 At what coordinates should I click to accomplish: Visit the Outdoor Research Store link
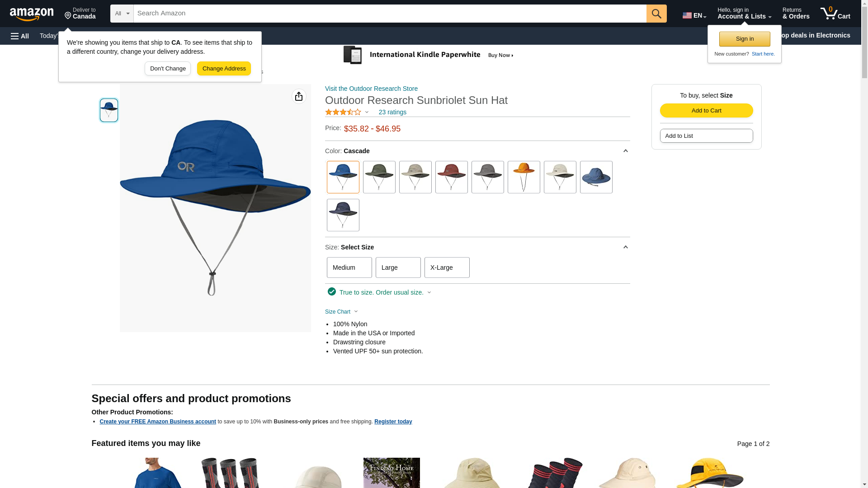pos(371,89)
